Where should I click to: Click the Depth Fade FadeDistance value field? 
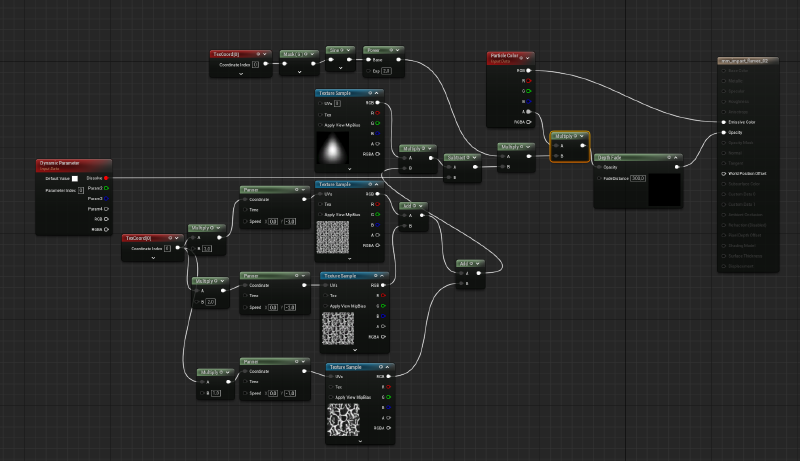639,178
